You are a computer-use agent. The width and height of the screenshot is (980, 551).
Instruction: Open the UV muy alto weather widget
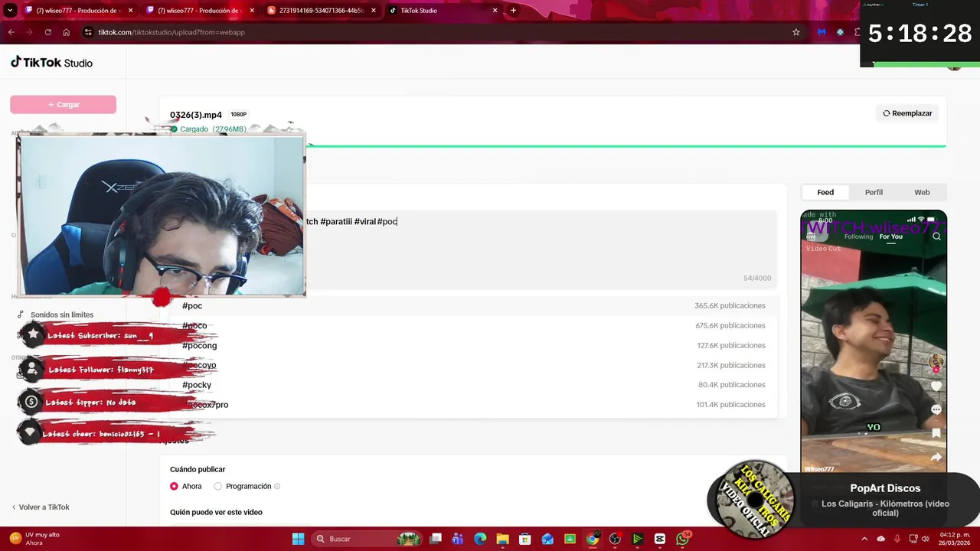pos(34,539)
